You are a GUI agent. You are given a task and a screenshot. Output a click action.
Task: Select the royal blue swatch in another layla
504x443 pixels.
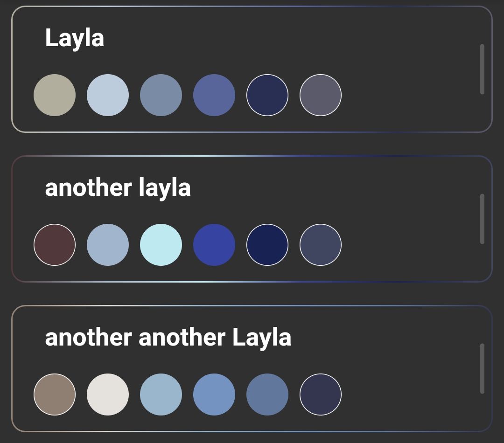[214, 245]
